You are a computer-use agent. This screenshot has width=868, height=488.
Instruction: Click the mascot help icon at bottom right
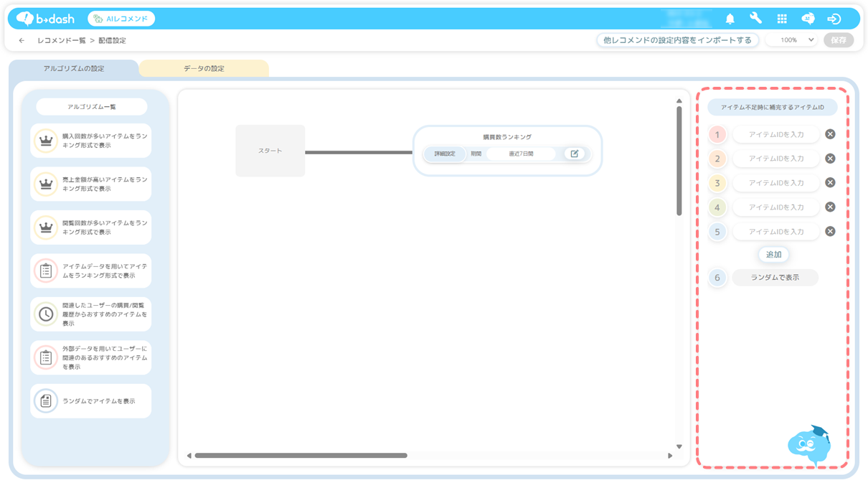pyautogui.click(x=809, y=444)
